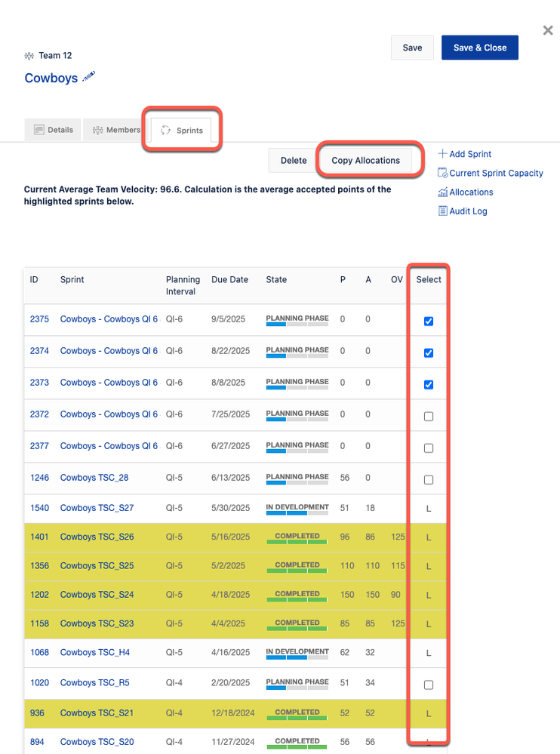Open the Cowboys TSC_R5 sprint link

click(x=94, y=683)
